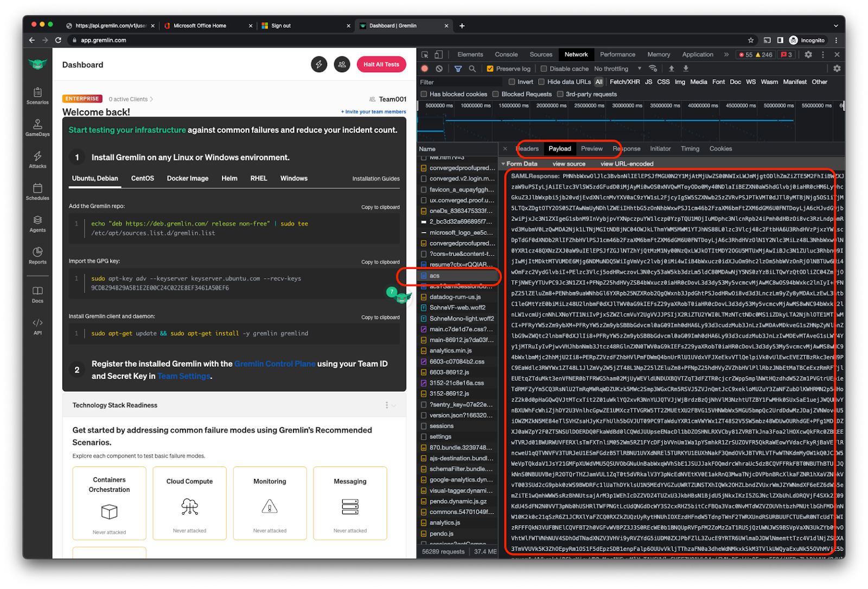Open Scenarios in Gremlin sidebar

point(37,96)
